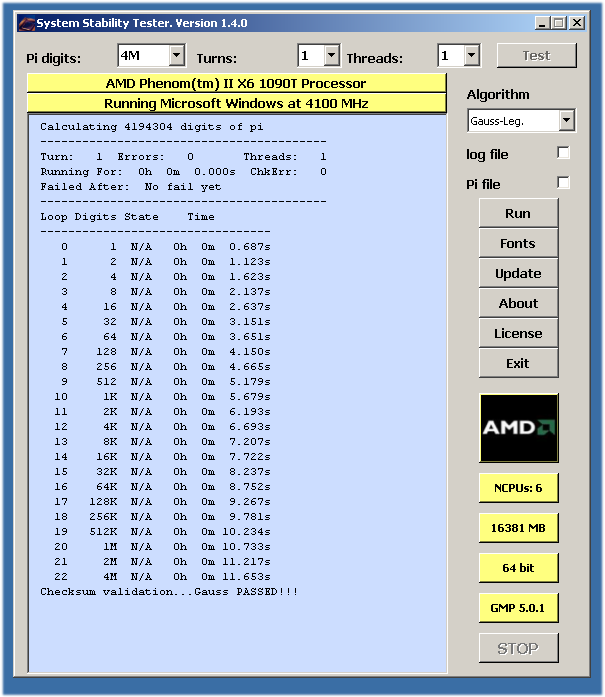Click the STOP button
Screen dimensions: 605x697
tap(518, 648)
